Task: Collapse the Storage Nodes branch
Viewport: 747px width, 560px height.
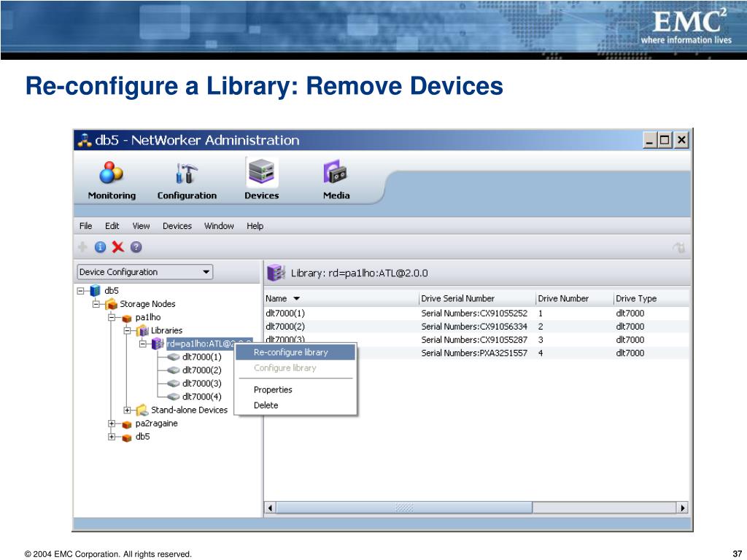Action: pos(96,304)
